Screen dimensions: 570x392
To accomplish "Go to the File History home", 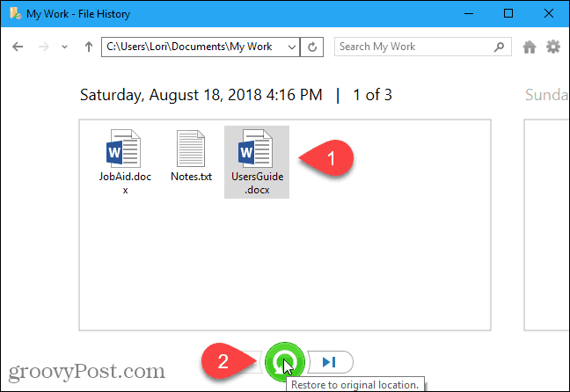I will pos(530,47).
